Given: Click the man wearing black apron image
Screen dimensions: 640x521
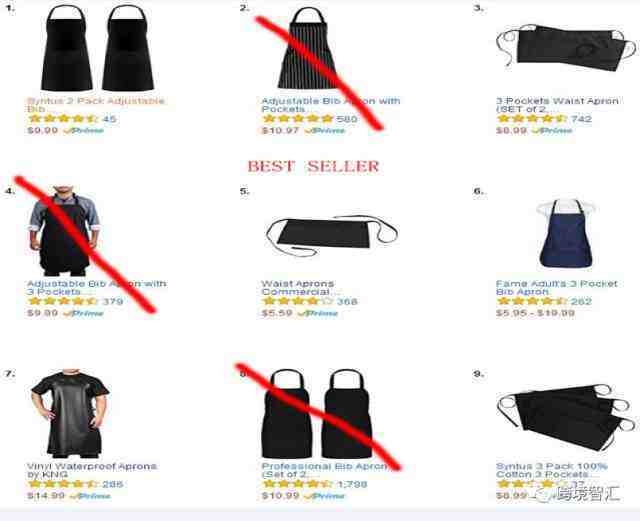Looking at the screenshot, I should click(x=64, y=231).
